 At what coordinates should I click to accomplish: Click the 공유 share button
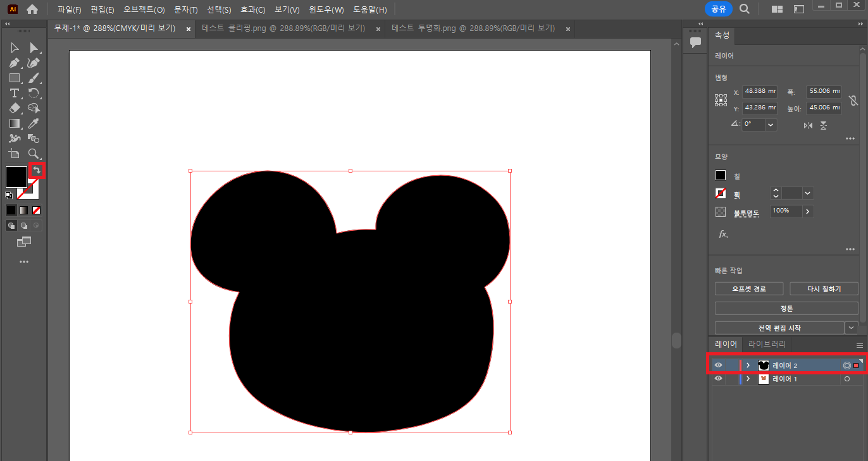click(x=719, y=9)
